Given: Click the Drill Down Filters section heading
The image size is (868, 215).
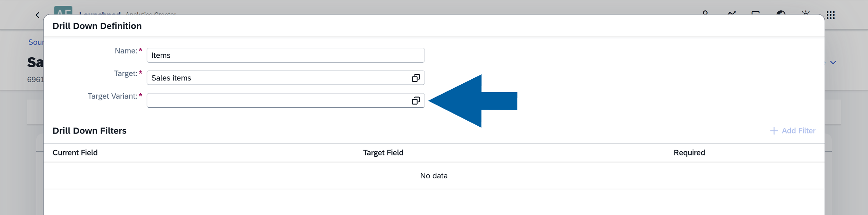Looking at the screenshot, I should pyautogui.click(x=90, y=131).
